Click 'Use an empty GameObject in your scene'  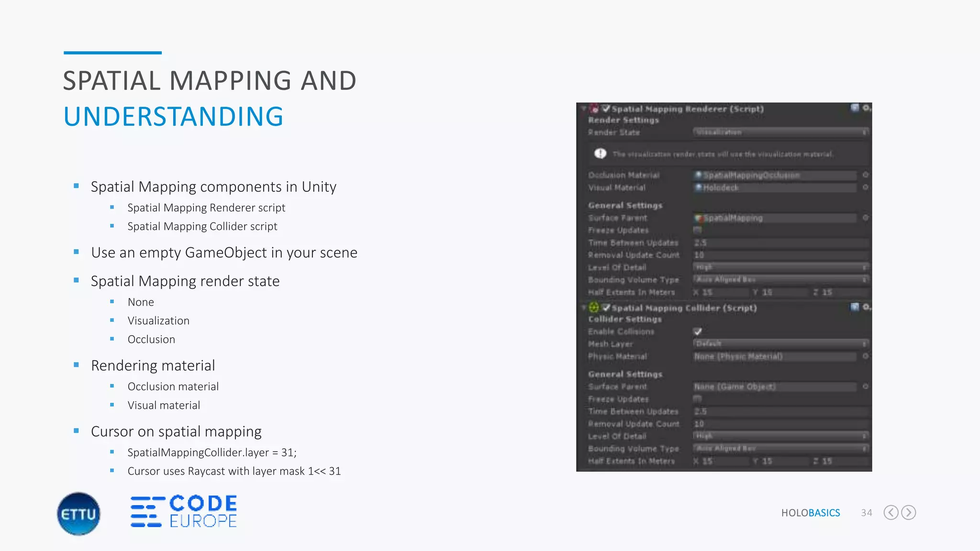(224, 253)
